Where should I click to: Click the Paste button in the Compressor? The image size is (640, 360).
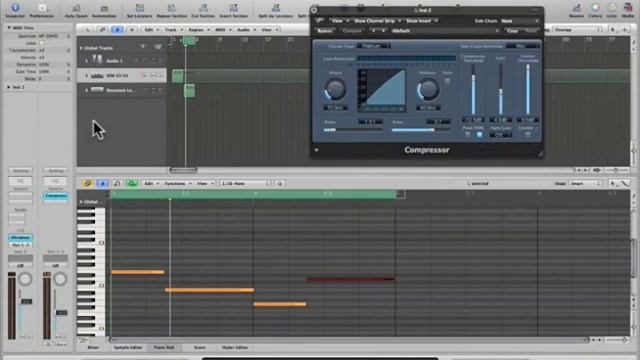[531, 31]
